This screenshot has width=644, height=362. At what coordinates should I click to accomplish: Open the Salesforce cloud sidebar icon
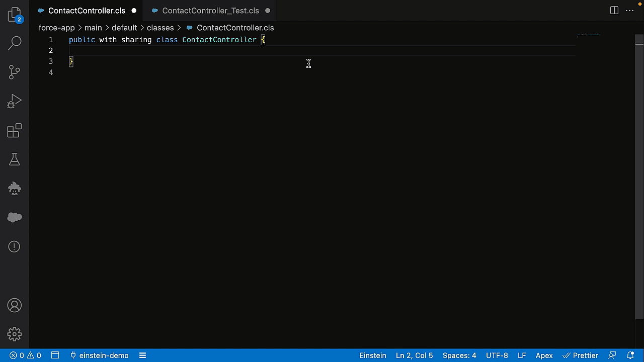tap(15, 217)
